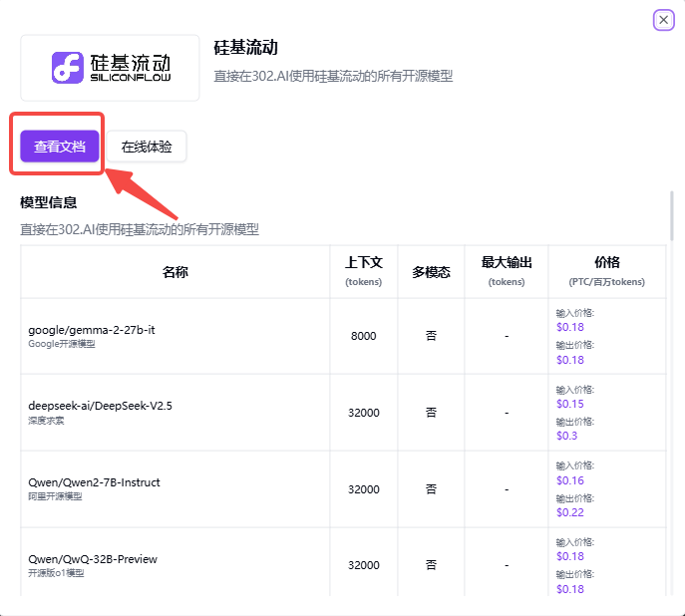Click the Google开源模型 description text
The height and width of the screenshot is (616, 685).
coord(62,344)
